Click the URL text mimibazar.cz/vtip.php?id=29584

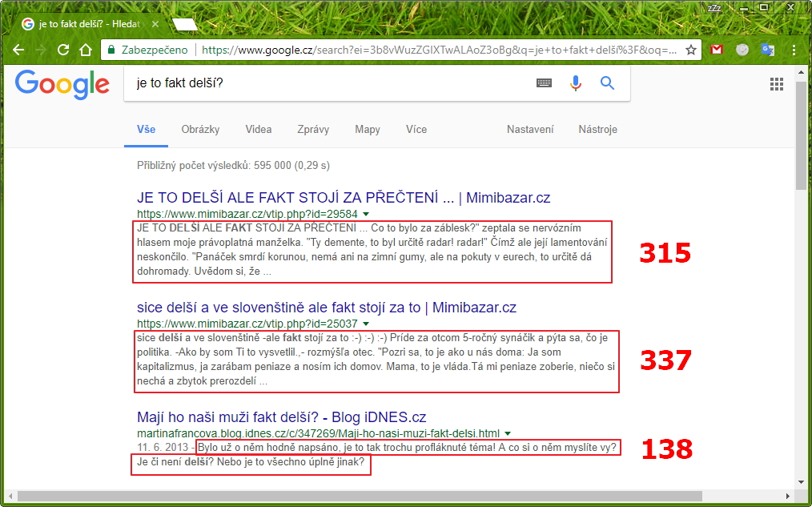click(x=247, y=214)
